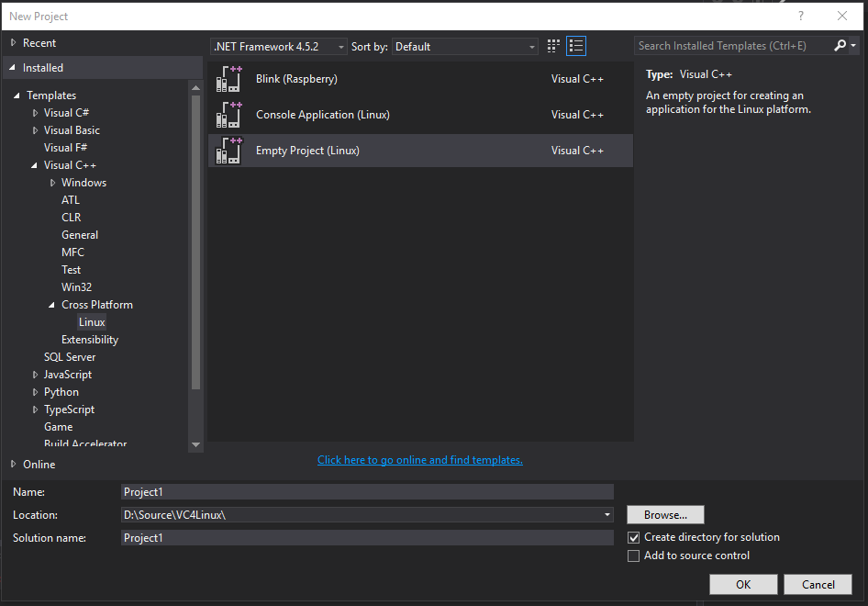868x606 pixels.
Task: Open the go online and find templates link
Action: pyautogui.click(x=419, y=460)
